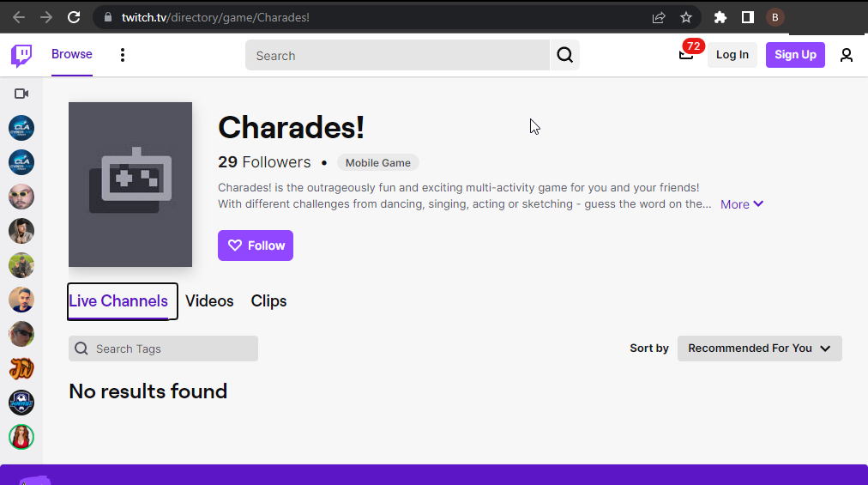
Task: Open the user account icon menu
Action: coord(846,55)
